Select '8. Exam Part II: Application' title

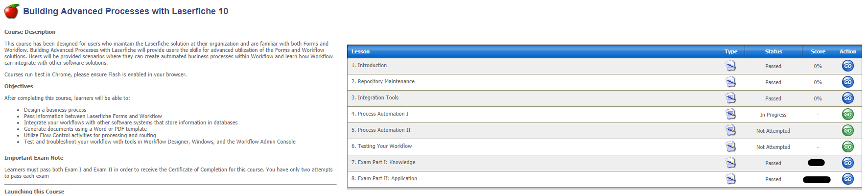pos(384,178)
